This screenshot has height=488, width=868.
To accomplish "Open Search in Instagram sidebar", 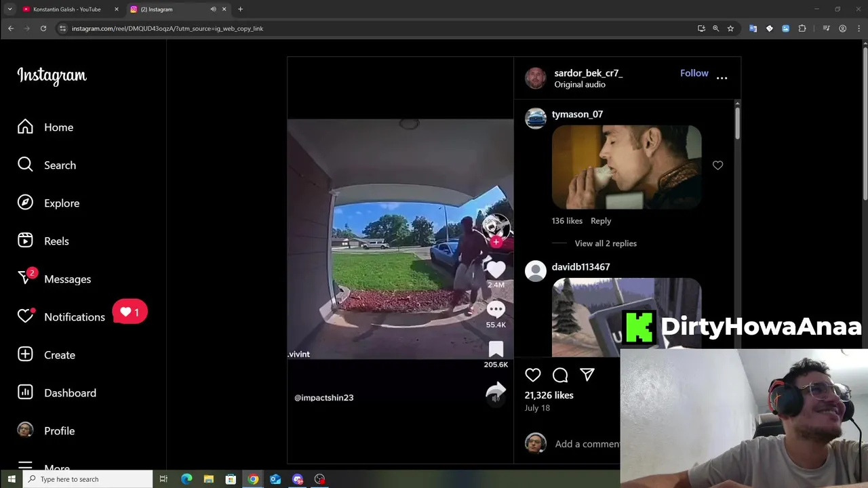I will (47, 165).
